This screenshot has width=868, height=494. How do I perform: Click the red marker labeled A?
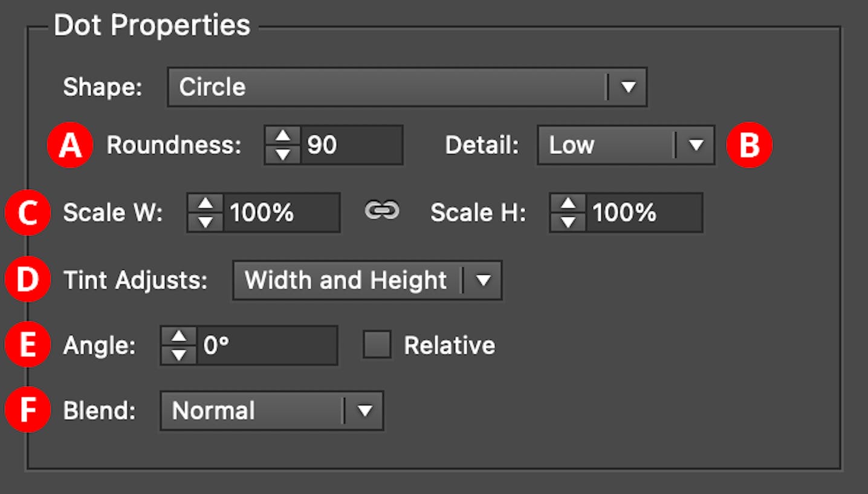70,145
